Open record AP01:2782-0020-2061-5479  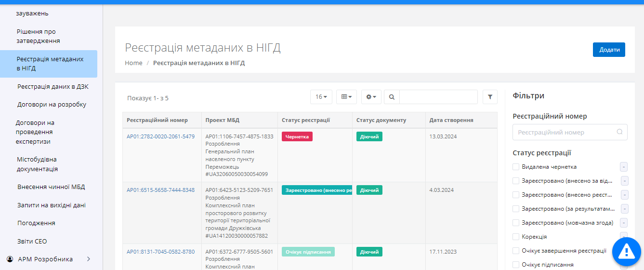point(160,136)
